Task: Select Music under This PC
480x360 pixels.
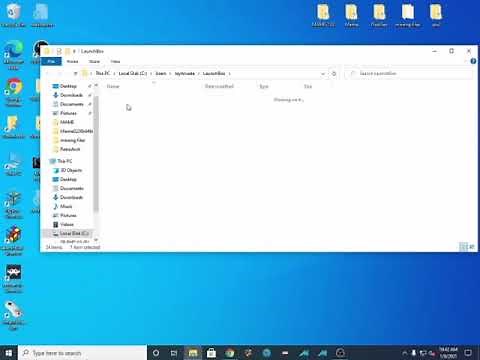Action: 66,206
